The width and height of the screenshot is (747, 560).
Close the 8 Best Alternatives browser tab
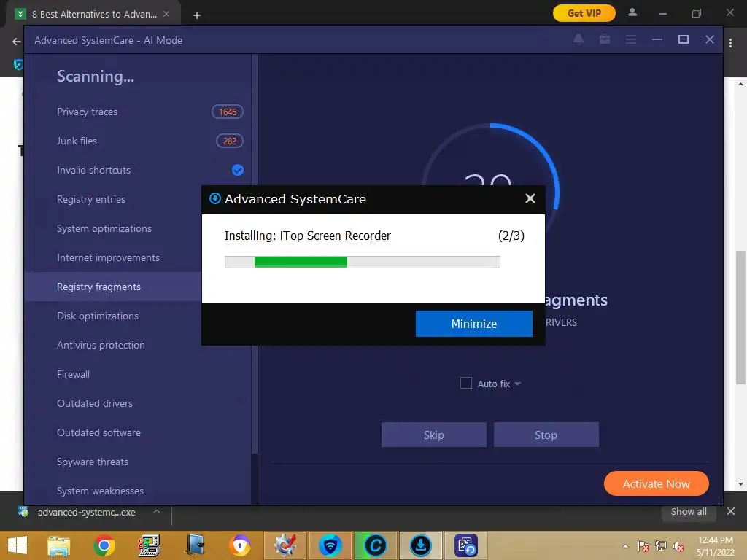(x=166, y=14)
